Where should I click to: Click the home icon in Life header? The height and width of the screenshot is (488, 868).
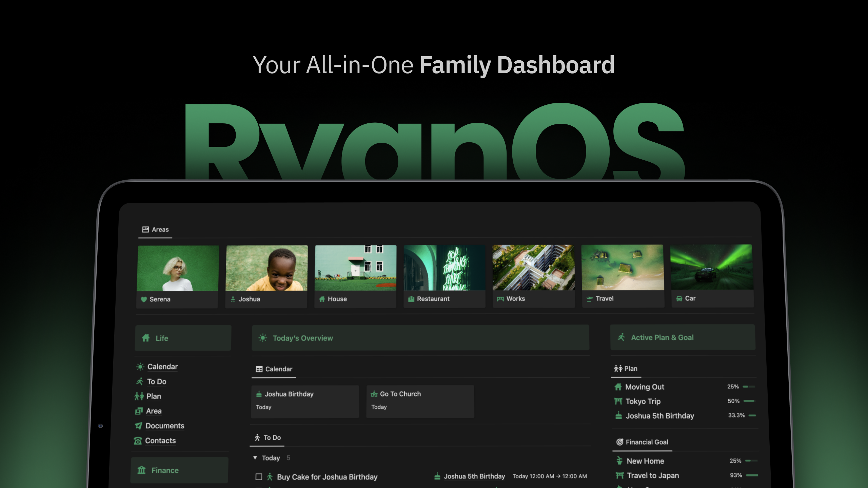click(x=146, y=338)
